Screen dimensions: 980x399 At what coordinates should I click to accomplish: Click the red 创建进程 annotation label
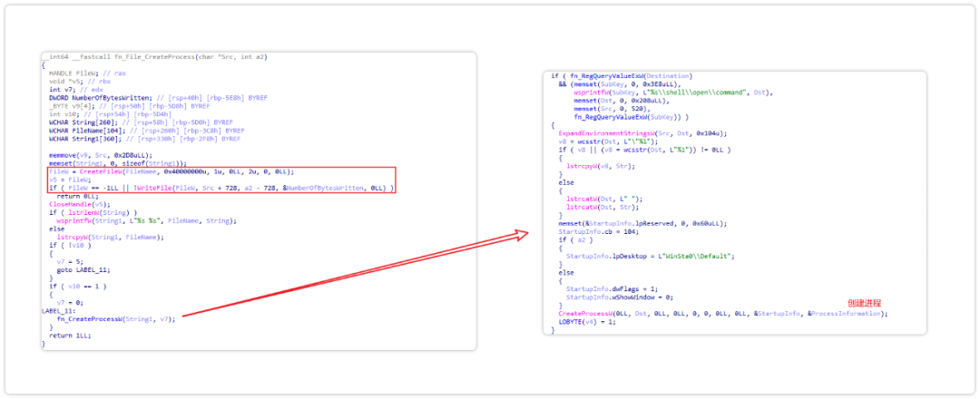click(864, 303)
